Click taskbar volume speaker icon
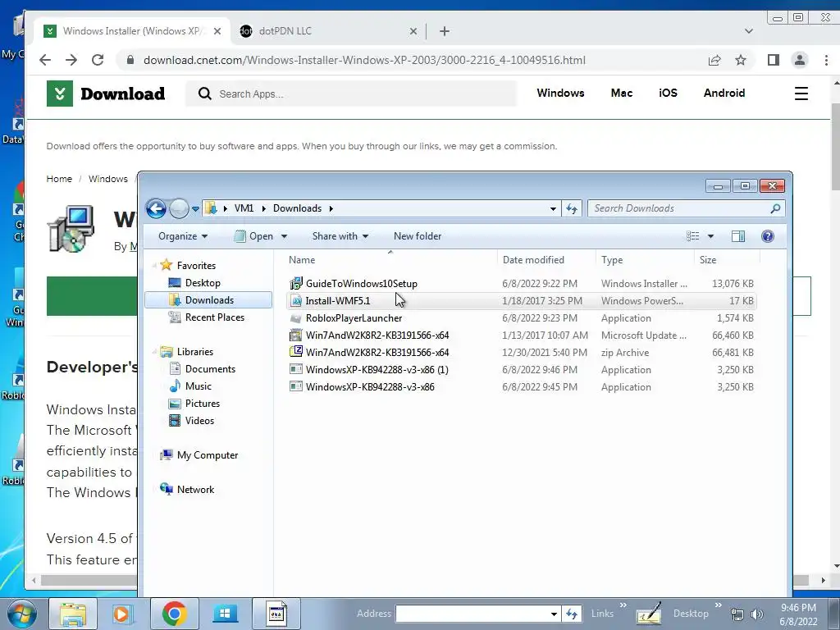This screenshot has height=630, width=840. [x=756, y=614]
